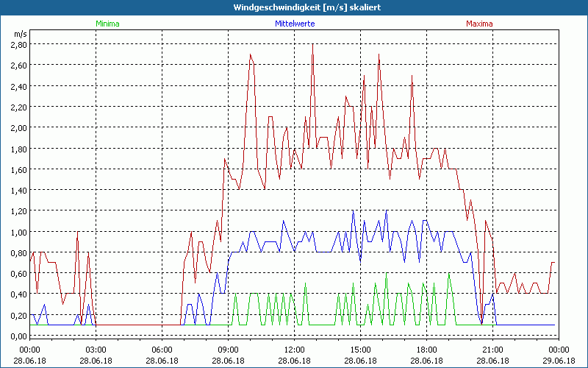Click the Windgeschwindigkeit chart title bar
The width and height of the screenshot is (588, 368).
point(294,7)
